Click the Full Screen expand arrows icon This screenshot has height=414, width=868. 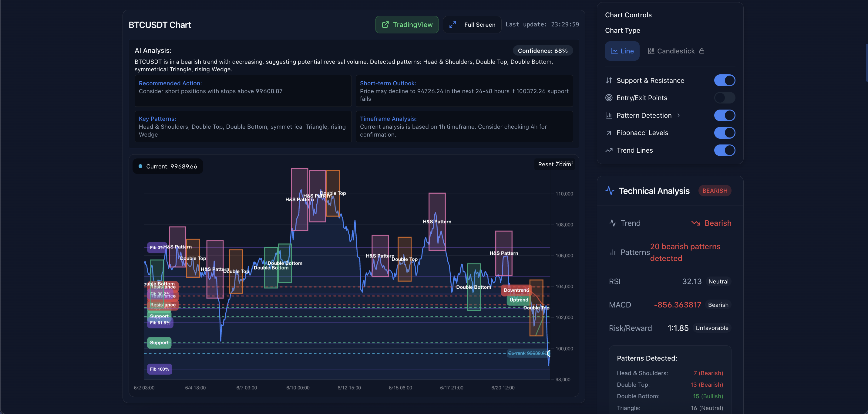tap(453, 25)
